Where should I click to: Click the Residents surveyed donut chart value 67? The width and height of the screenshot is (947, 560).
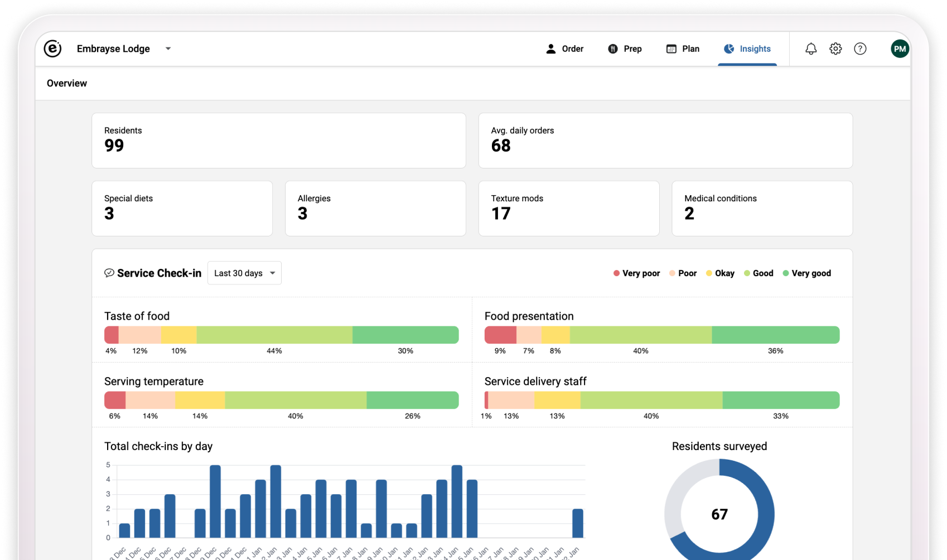pos(719,514)
